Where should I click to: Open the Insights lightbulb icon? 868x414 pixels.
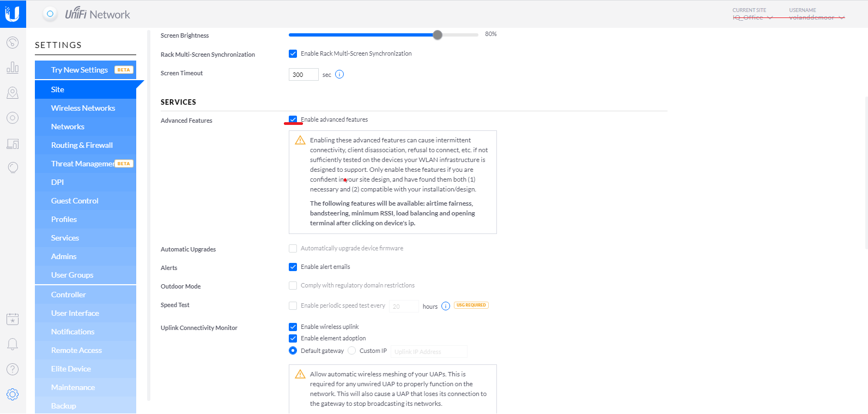tap(13, 167)
